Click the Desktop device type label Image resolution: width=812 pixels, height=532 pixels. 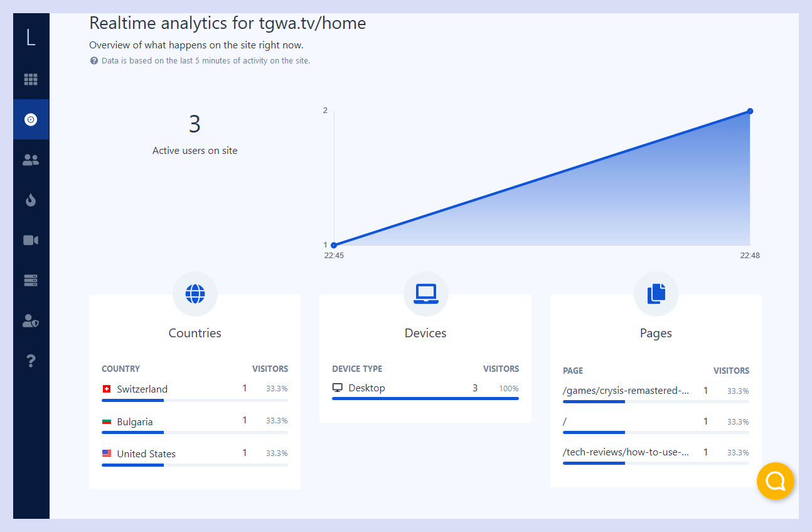pyautogui.click(x=366, y=388)
